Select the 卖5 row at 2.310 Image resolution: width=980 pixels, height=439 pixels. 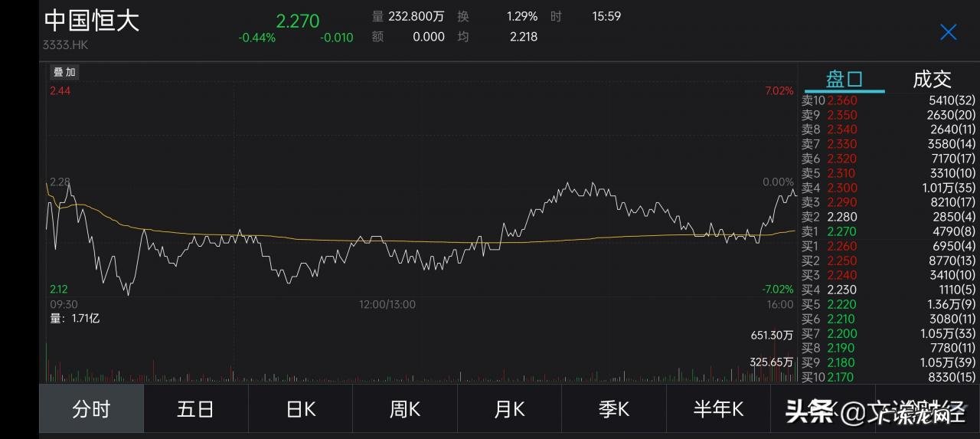click(x=888, y=173)
